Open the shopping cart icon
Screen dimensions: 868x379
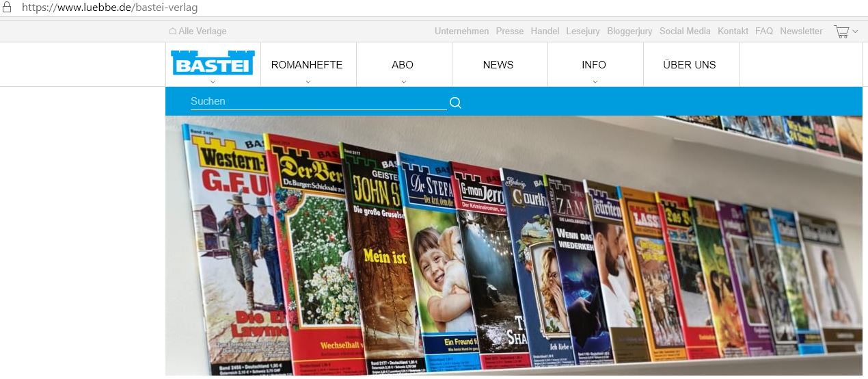[x=841, y=31]
